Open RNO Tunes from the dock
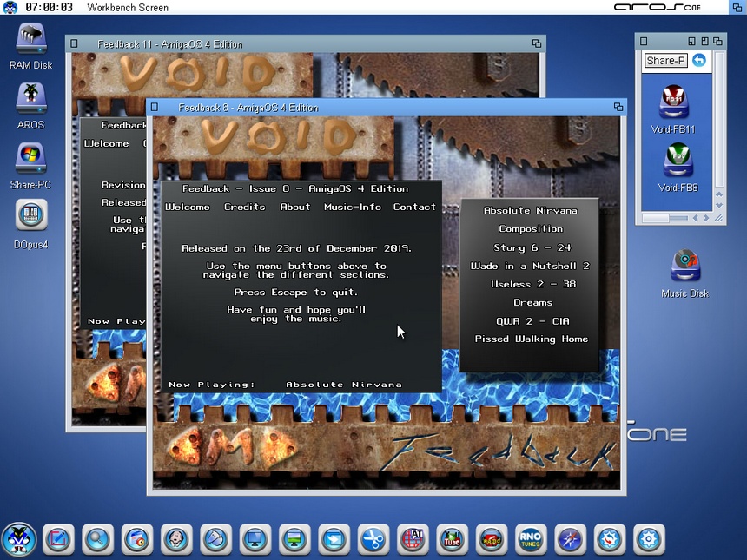 [531, 540]
